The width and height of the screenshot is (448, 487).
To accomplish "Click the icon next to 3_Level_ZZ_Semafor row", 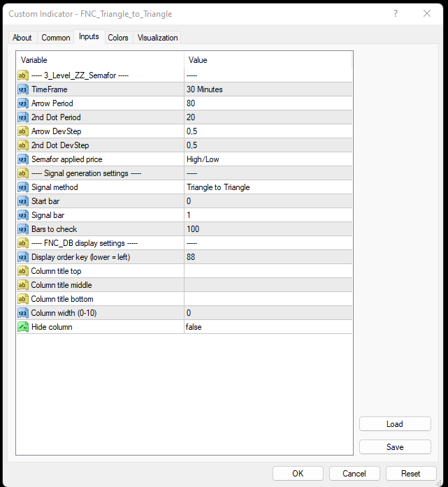I will [x=23, y=75].
